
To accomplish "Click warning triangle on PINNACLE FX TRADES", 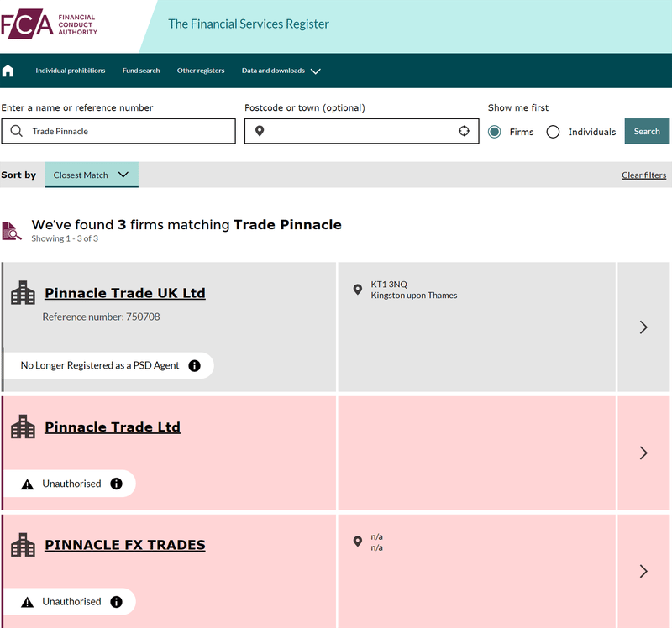I will (28, 602).
